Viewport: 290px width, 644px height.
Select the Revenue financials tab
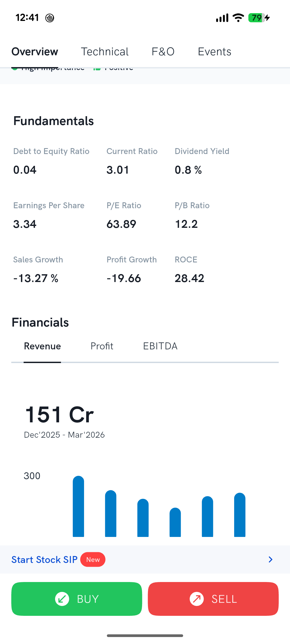pyautogui.click(x=42, y=346)
